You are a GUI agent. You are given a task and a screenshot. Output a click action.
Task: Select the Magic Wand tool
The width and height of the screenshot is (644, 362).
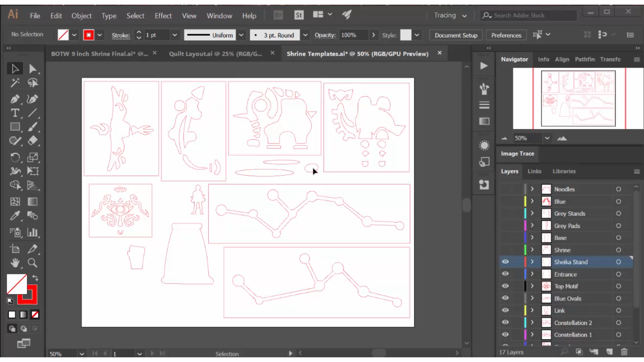point(15,83)
